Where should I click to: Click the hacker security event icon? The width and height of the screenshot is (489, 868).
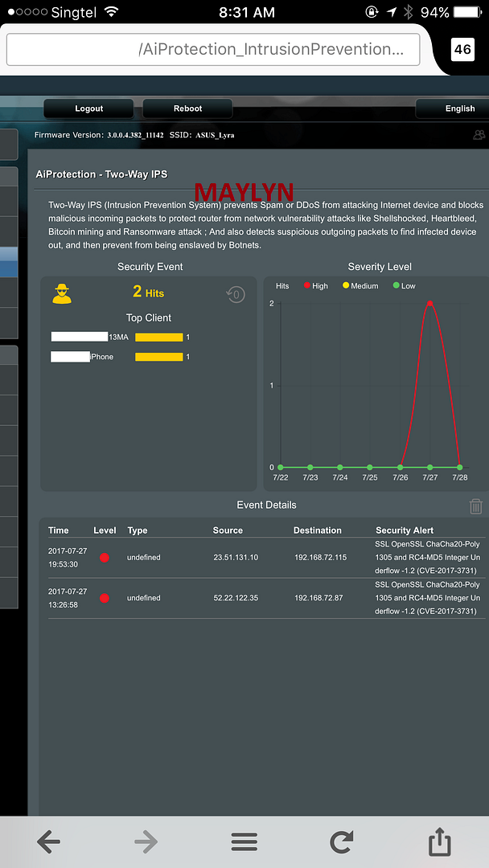pyautogui.click(x=62, y=294)
